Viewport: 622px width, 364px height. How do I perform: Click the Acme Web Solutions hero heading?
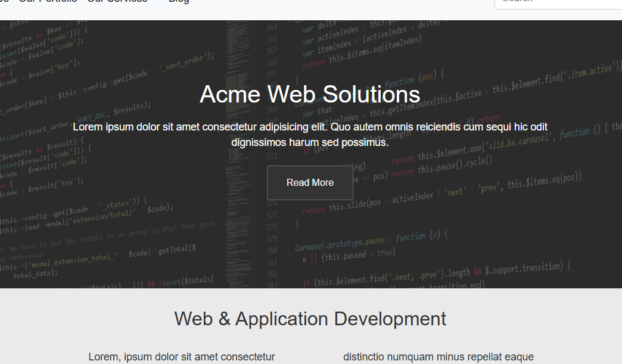(x=310, y=94)
